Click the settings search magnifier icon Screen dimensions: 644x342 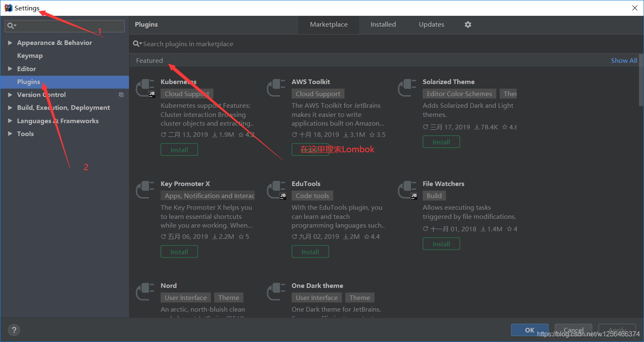tap(12, 26)
